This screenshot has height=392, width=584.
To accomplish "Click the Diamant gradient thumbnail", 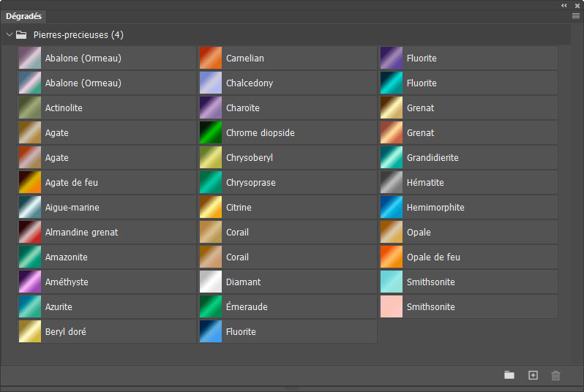I will 211,282.
